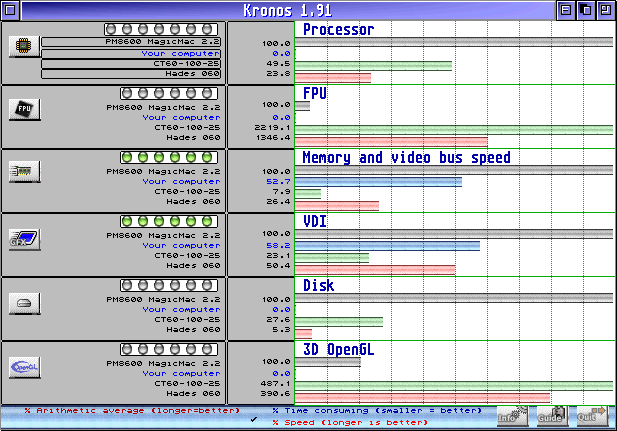
Task: Launch the VDI graphics test icon
Action: (22, 237)
